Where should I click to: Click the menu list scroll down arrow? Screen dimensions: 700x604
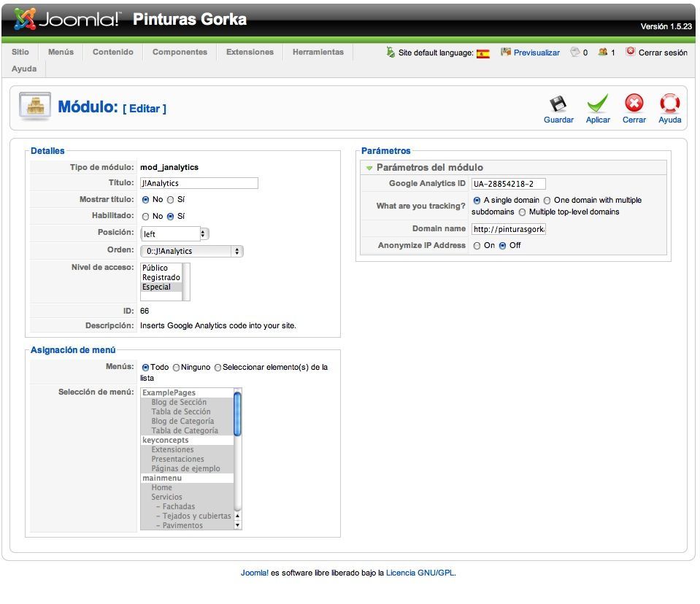pyautogui.click(x=237, y=525)
